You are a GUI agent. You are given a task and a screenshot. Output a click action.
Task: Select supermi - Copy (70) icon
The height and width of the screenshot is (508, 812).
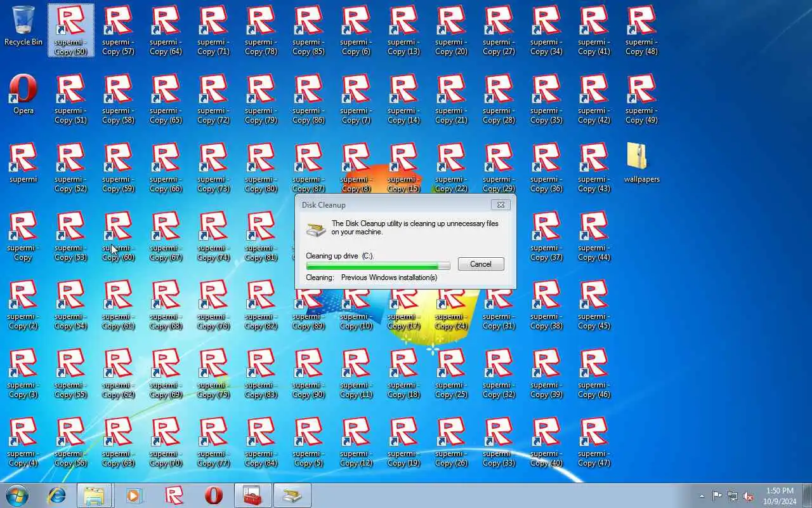pos(166,442)
